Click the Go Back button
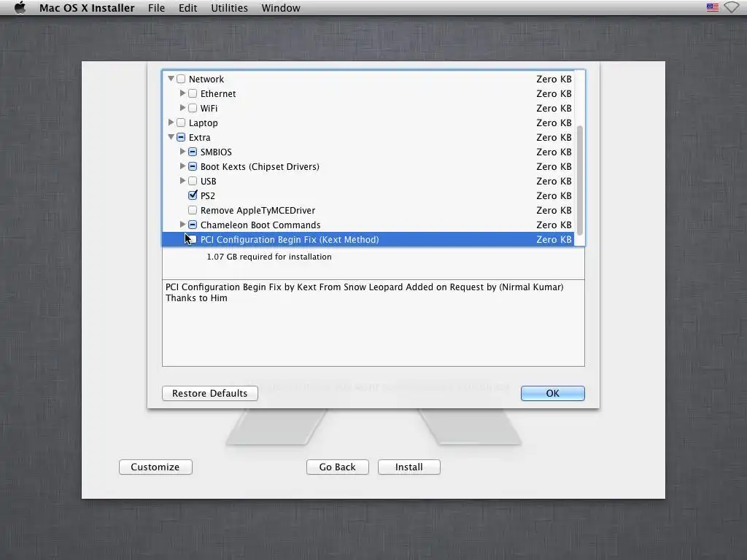This screenshot has width=747, height=560. pos(337,467)
